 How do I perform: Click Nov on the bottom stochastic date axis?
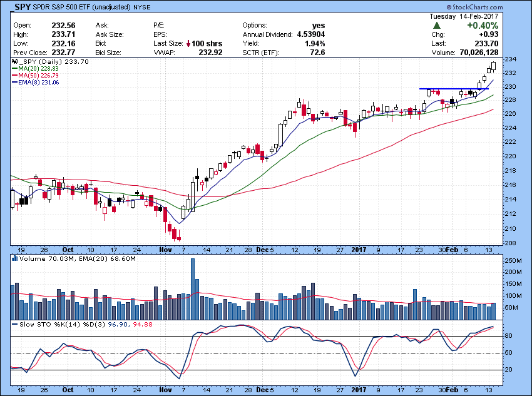(166, 390)
